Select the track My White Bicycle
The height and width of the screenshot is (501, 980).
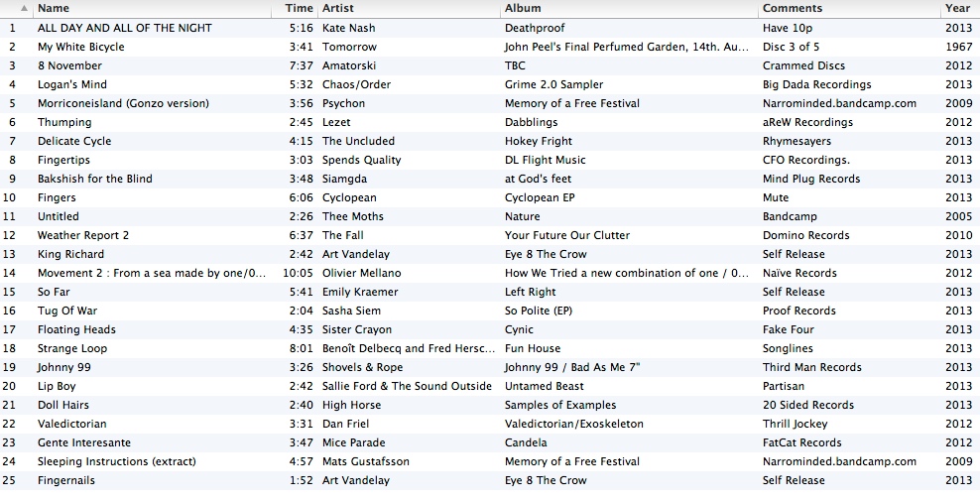[81, 47]
